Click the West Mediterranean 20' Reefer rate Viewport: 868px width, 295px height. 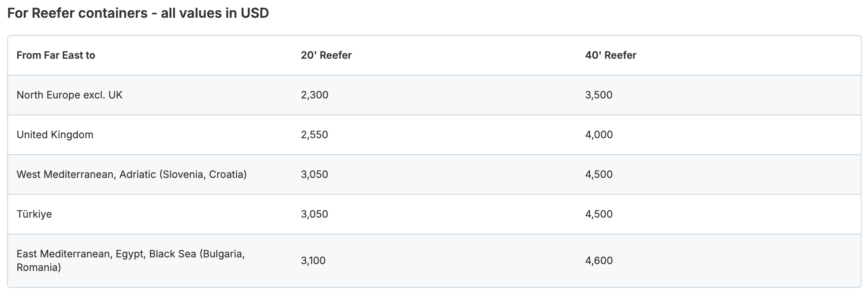pos(315,175)
